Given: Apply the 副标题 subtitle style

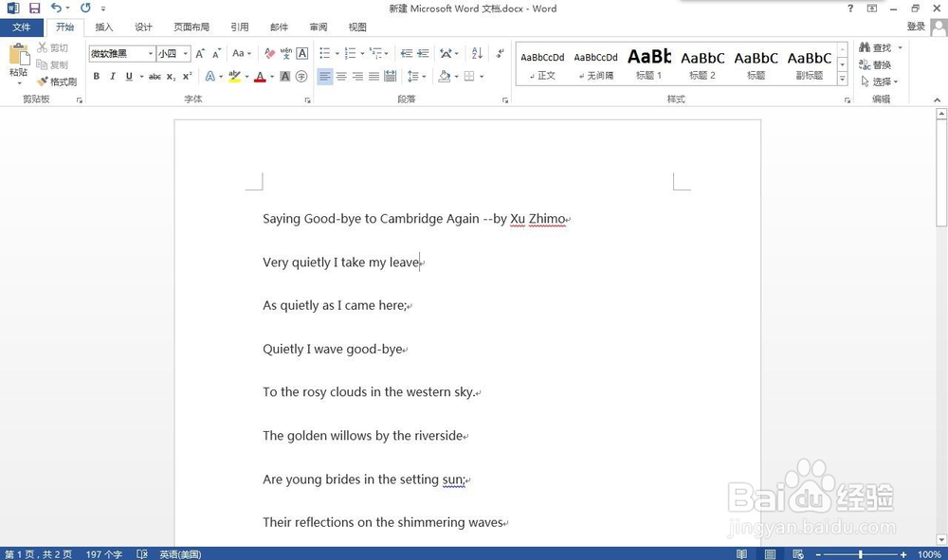Looking at the screenshot, I should tap(810, 64).
